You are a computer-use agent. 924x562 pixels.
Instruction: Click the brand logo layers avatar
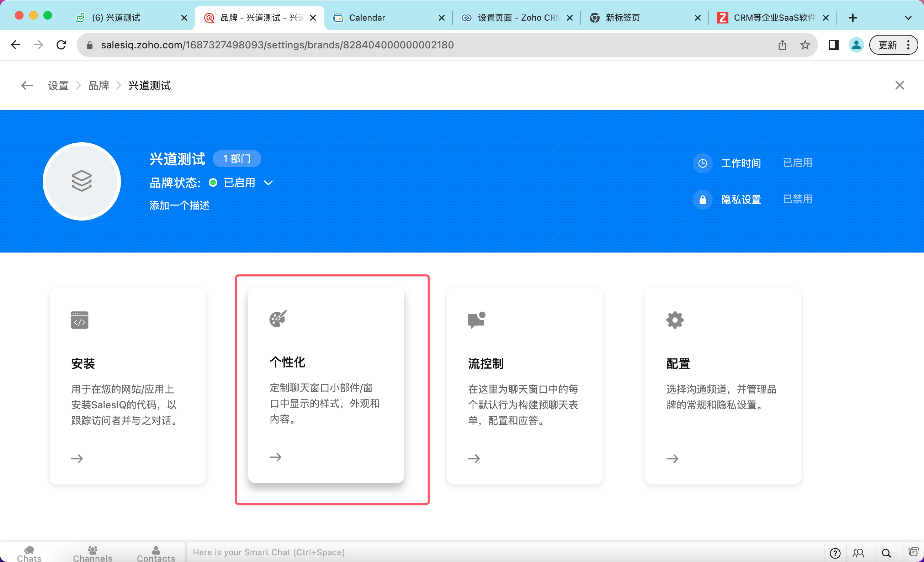click(x=82, y=181)
